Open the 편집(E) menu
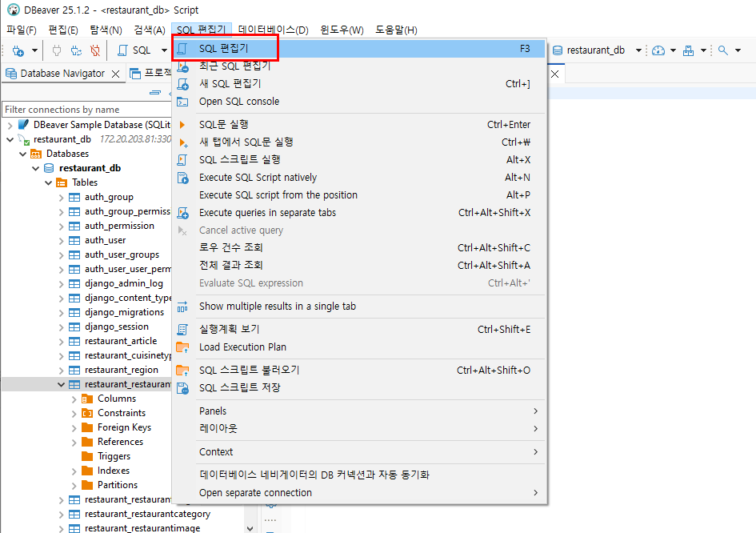This screenshot has width=756, height=533. pyautogui.click(x=63, y=30)
